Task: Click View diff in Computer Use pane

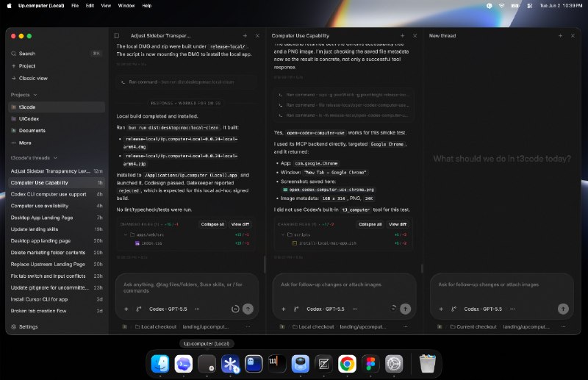Action: (x=398, y=224)
